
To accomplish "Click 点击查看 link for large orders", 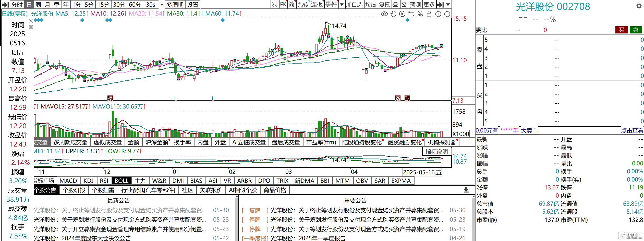I will coord(632,131).
